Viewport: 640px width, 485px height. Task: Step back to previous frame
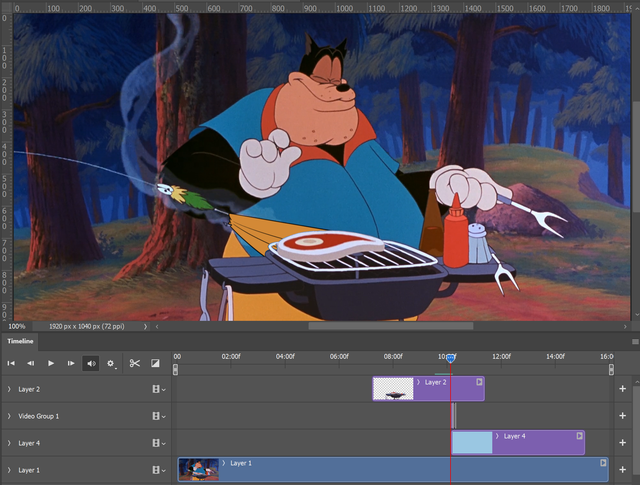[31, 363]
